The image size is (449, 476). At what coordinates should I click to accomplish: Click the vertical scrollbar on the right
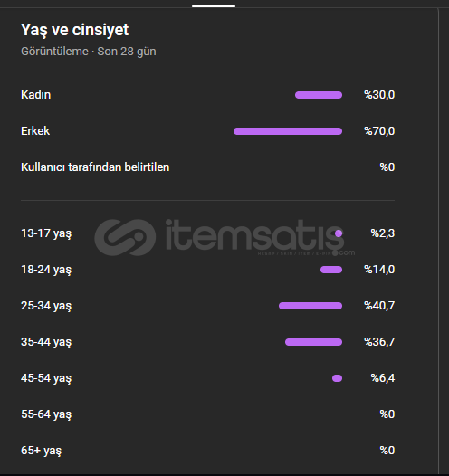coord(438,240)
